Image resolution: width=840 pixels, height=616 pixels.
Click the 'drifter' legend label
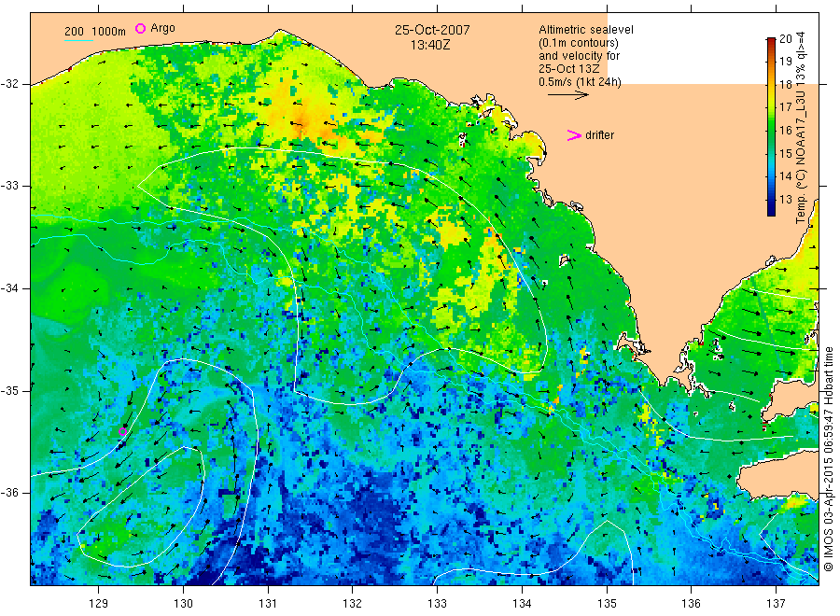click(x=599, y=135)
